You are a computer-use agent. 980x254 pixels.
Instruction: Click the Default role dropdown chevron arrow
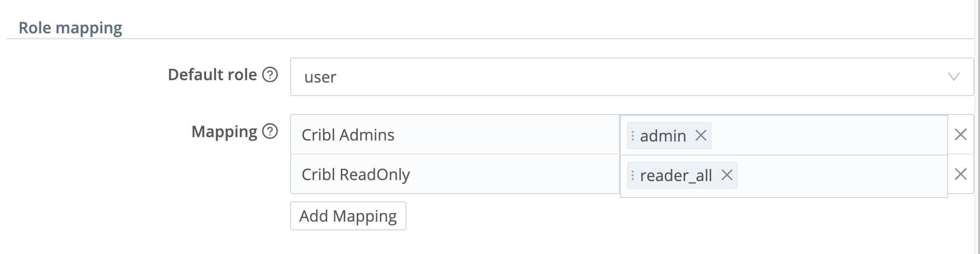[953, 77]
